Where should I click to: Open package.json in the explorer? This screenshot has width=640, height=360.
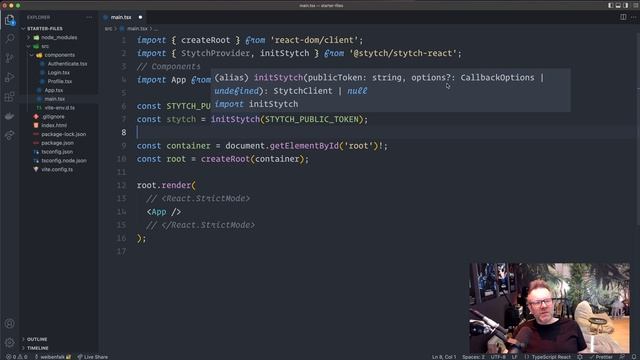[x=57, y=143]
